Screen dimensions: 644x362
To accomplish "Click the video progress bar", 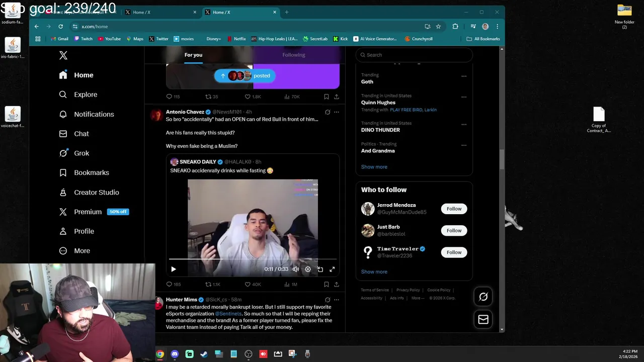I will click(x=253, y=259).
